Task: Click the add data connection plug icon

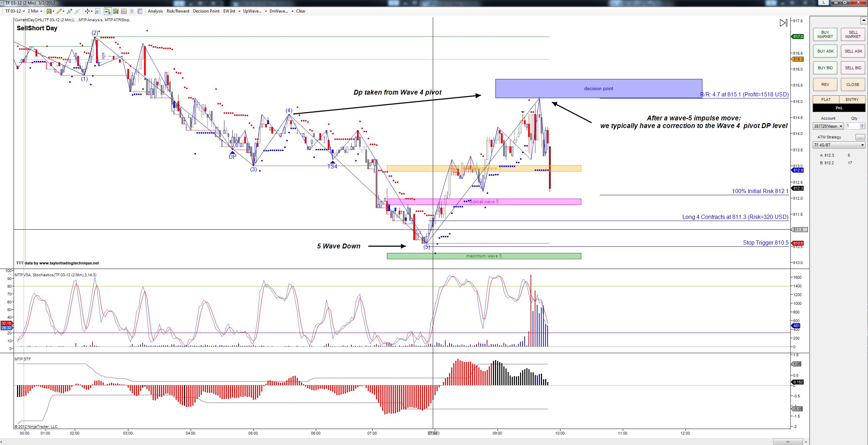Action: pyautogui.click(x=70, y=11)
